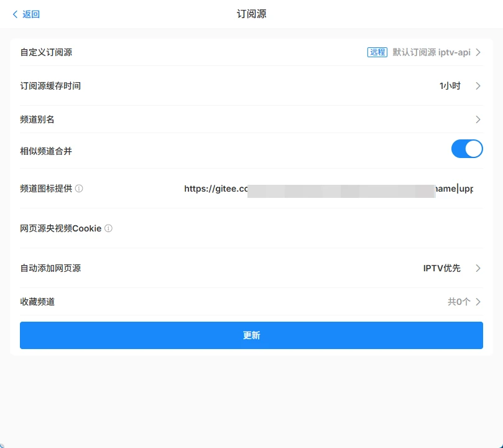The image size is (503, 448).
Task: Click the 返回 link text
Action: point(31,14)
